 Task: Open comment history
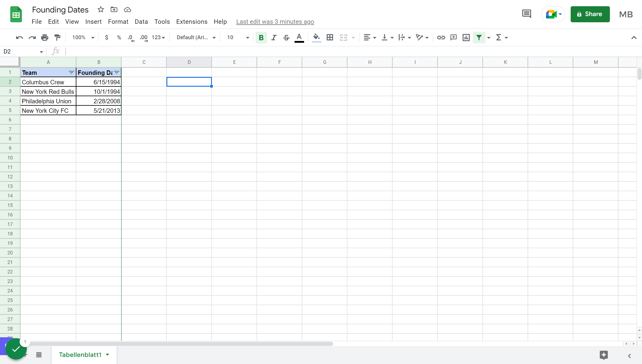click(x=526, y=14)
